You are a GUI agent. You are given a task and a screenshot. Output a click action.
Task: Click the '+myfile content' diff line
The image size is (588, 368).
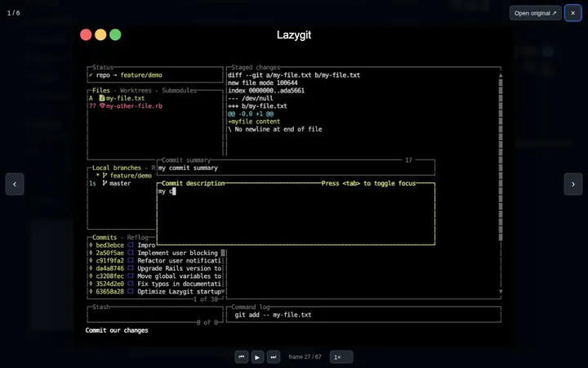pyautogui.click(x=254, y=122)
